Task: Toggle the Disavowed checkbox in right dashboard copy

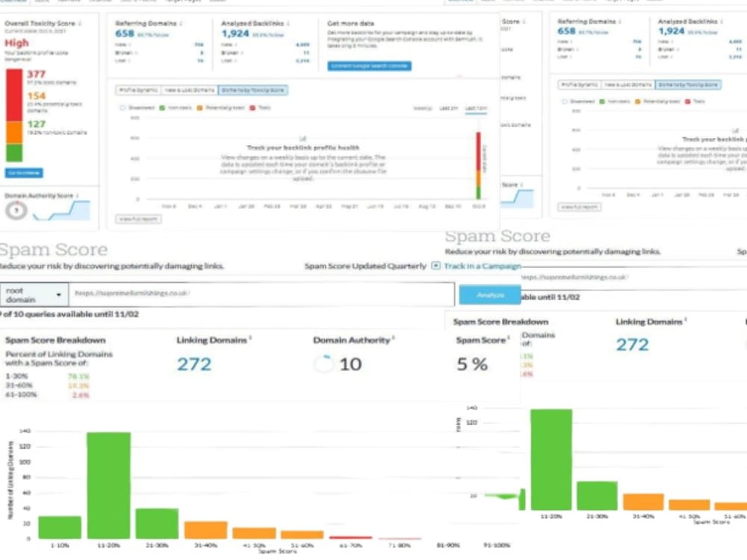Action: (564, 102)
